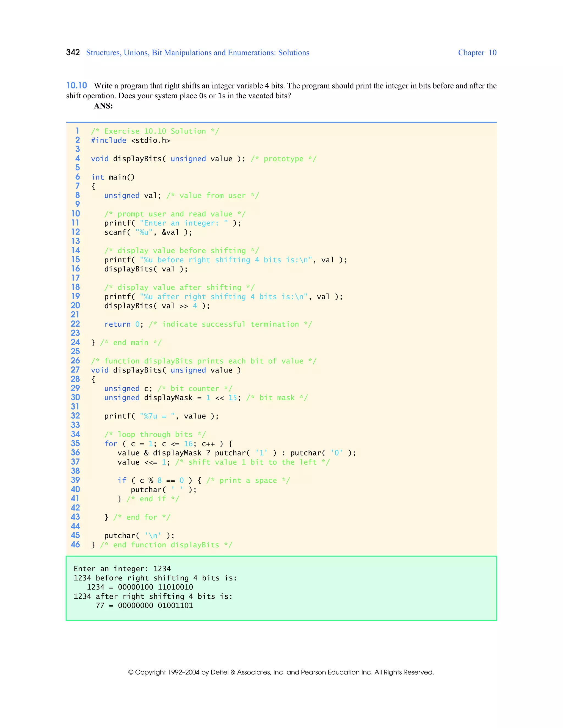Click printf 'before right shifting 4 bits' line

pos(225,260)
